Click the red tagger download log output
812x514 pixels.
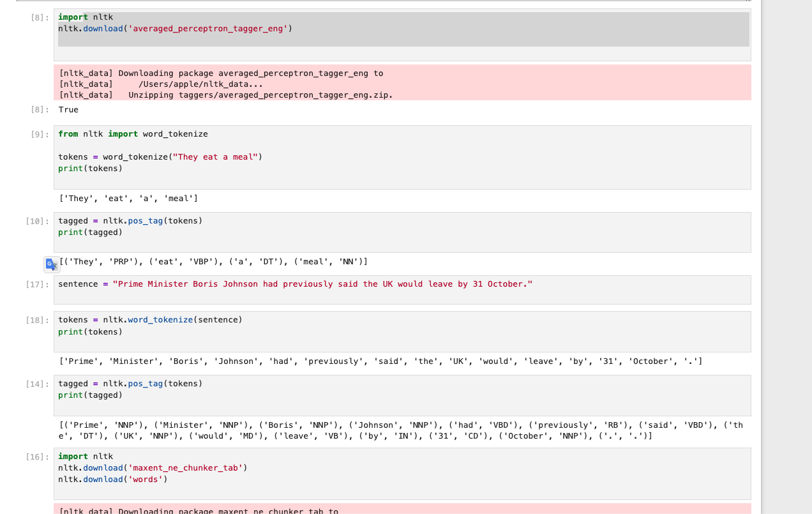402,83
